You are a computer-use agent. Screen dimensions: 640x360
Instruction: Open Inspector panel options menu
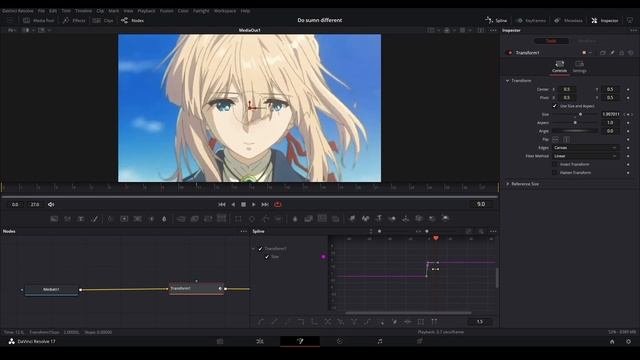point(633,30)
